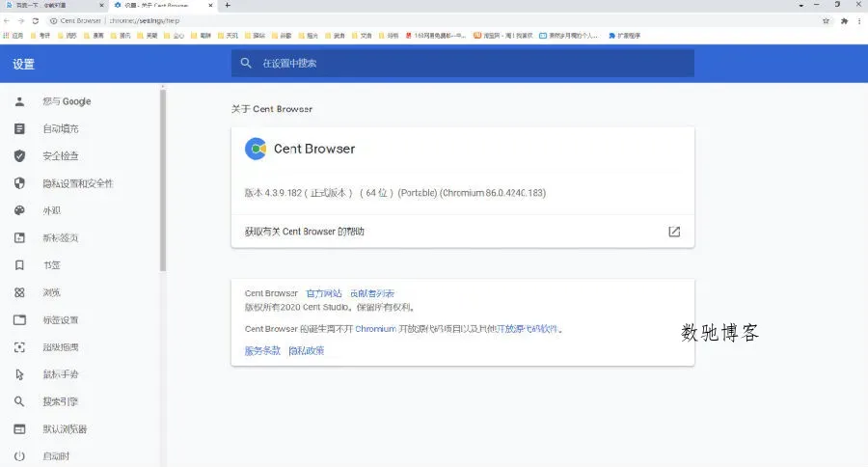Switch to the first browser tab
The image size is (868, 467).
pyautogui.click(x=54, y=5)
